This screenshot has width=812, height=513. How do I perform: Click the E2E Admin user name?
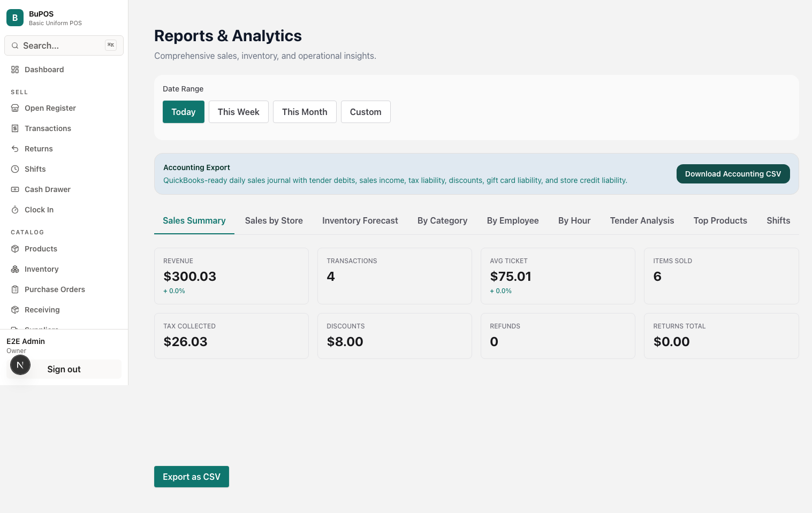(x=26, y=341)
